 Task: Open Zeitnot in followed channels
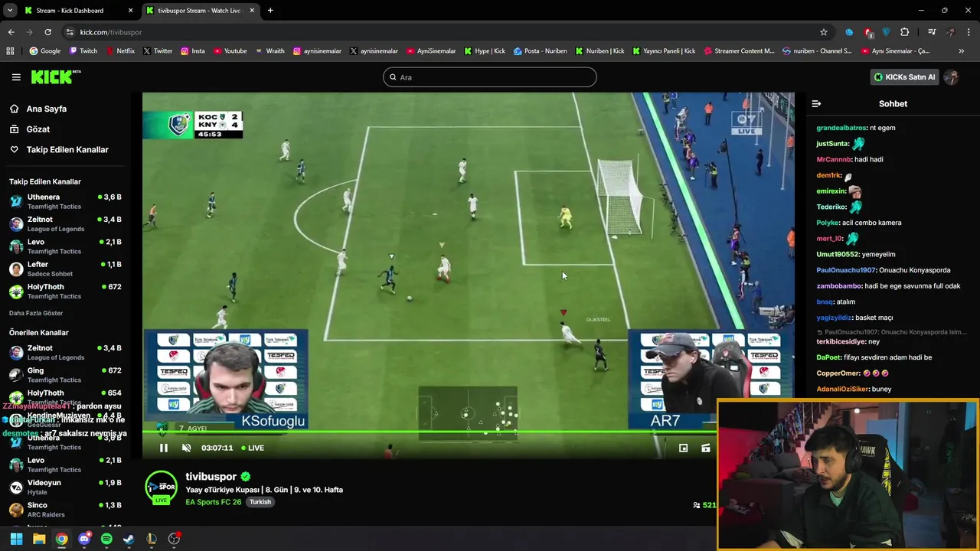pyautogui.click(x=66, y=223)
